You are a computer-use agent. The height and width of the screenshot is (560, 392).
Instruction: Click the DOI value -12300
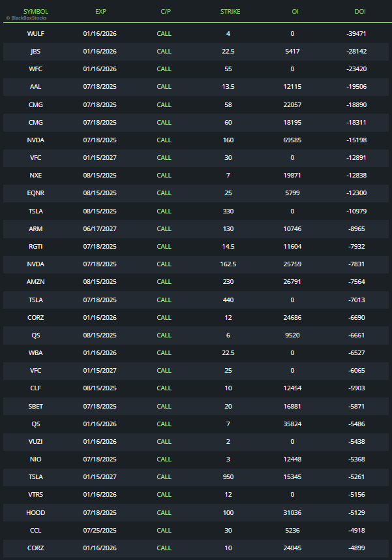356,193
